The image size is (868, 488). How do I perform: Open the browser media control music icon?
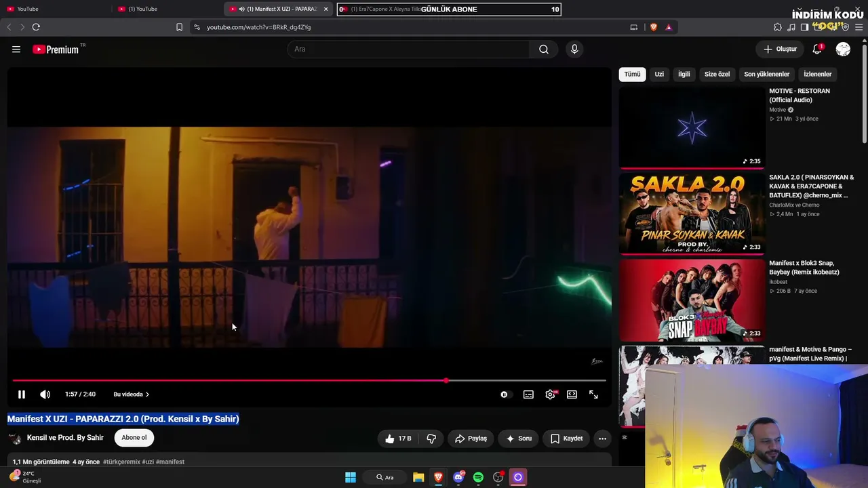(791, 27)
